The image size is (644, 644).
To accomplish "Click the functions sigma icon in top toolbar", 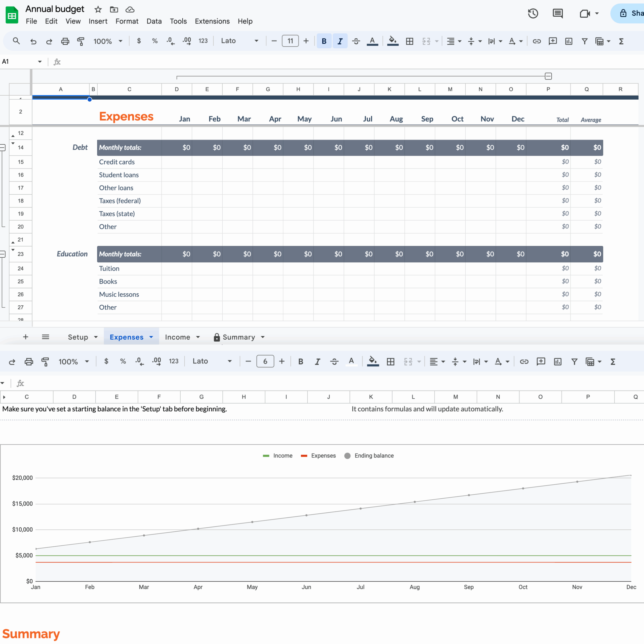I will click(621, 41).
